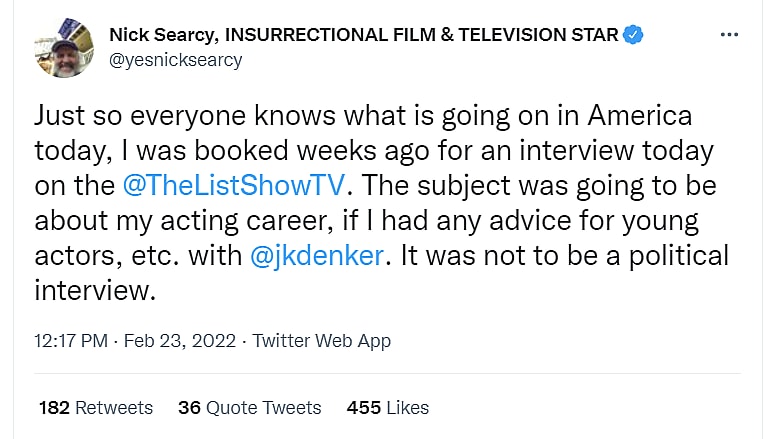
Task: Open the @TheListShowTV mention
Action: (x=244, y=186)
